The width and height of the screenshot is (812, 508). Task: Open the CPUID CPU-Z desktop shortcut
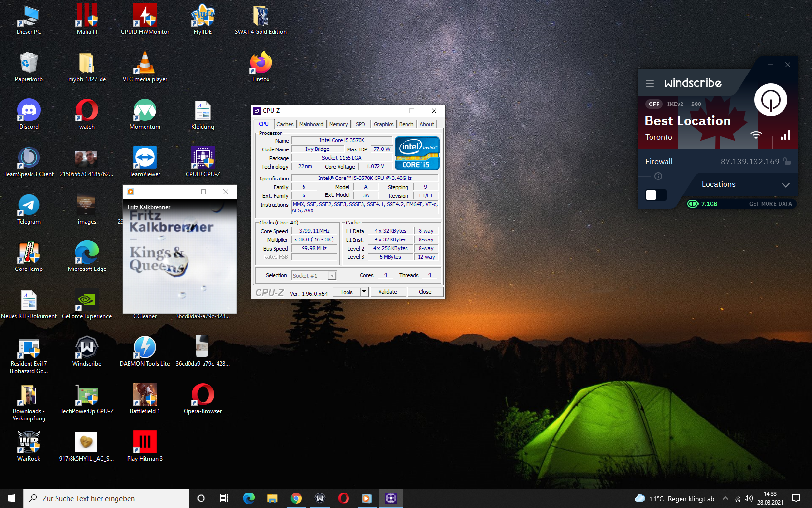pos(203,162)
